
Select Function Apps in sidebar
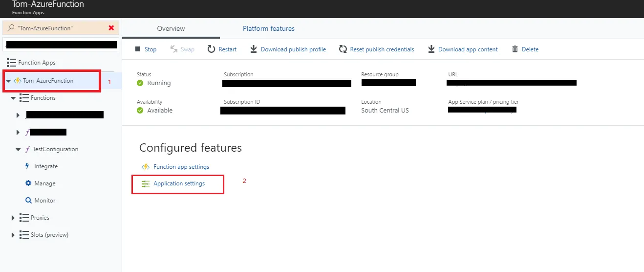point(37,63)
